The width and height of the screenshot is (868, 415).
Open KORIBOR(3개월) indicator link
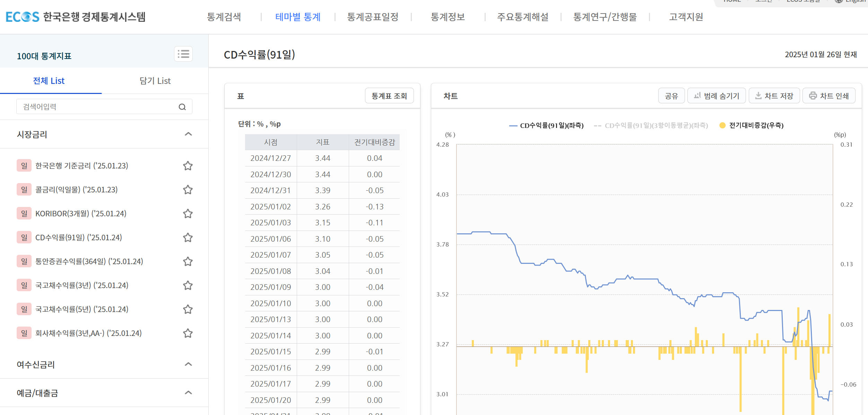point(81,214)
